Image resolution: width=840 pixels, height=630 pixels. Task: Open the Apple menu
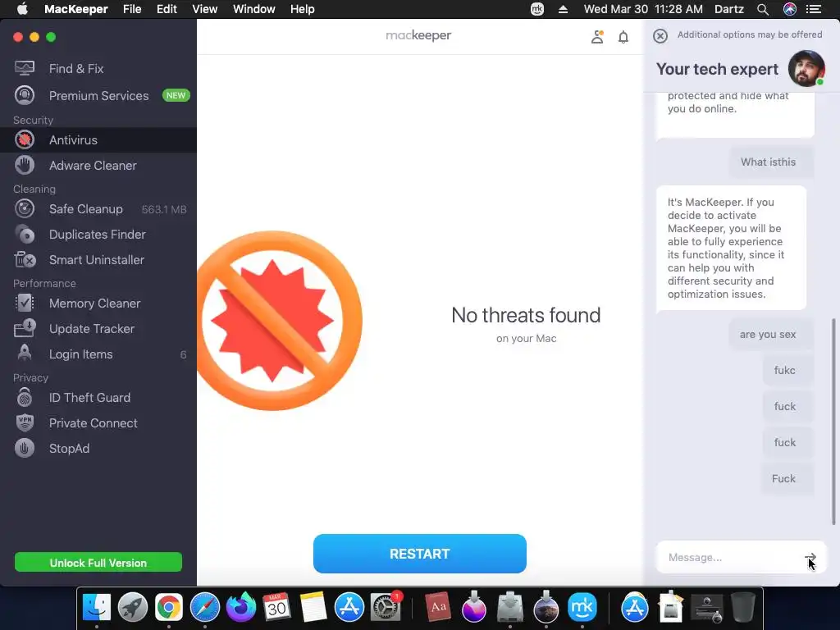(x=22, y=9)
